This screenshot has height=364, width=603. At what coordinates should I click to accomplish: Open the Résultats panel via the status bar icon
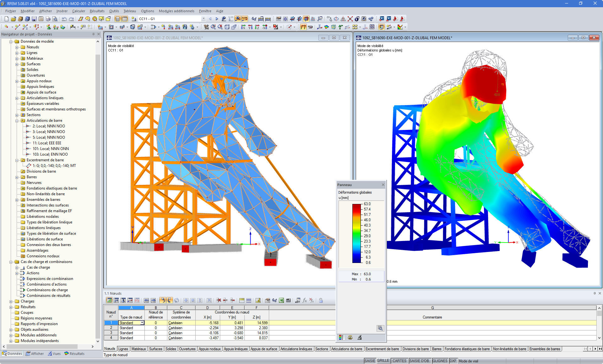[74, 353]
